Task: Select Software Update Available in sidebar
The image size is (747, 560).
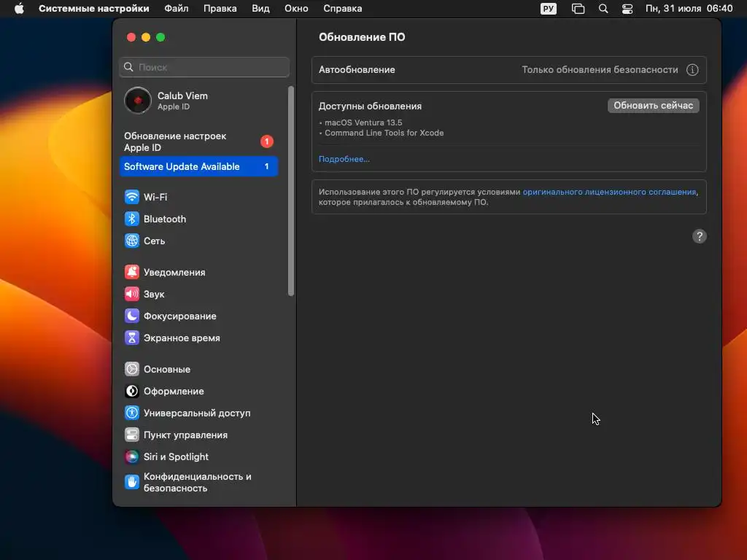Action: [x=198, y=167]
